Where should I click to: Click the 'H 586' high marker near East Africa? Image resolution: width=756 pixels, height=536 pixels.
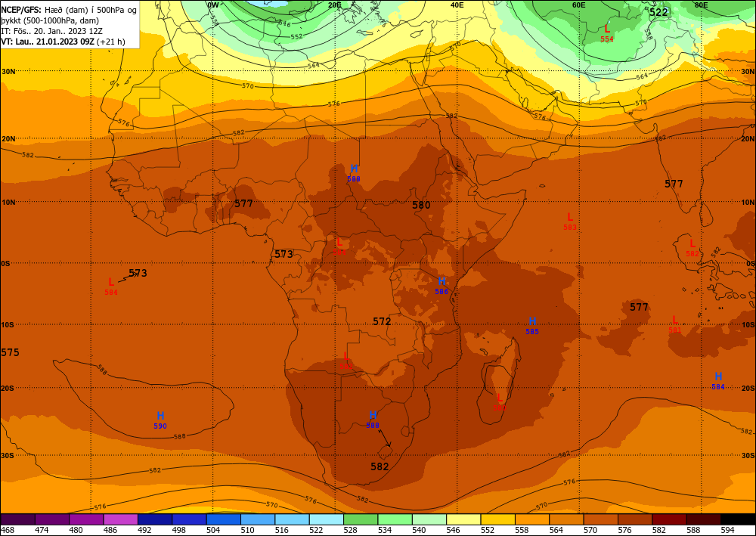point(442,286)
